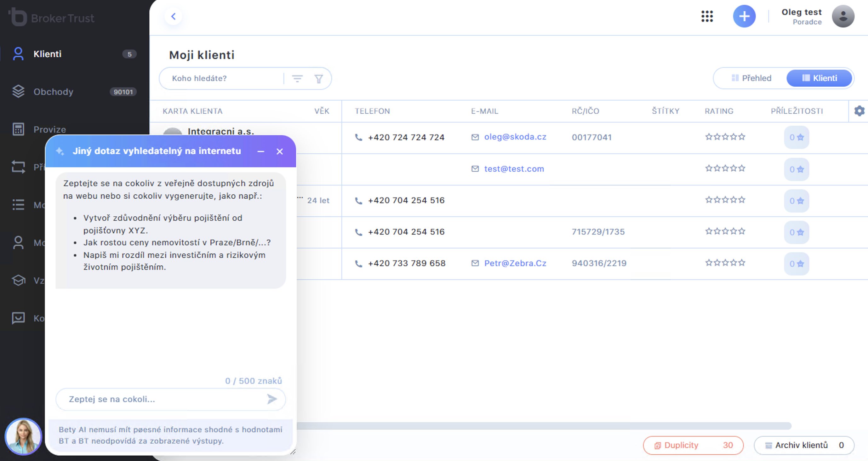The height and width of the screenshot is (461, 868).
Task: Rate Integracni a.s. with the first star
Action: coord(709,137)
